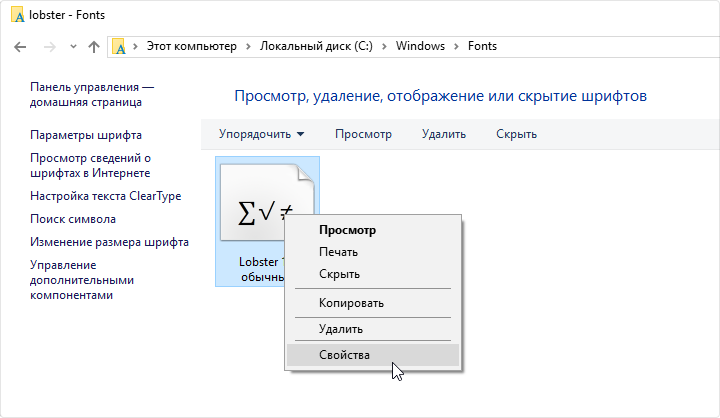Open Параметры шрифта link

click(86, 135)
